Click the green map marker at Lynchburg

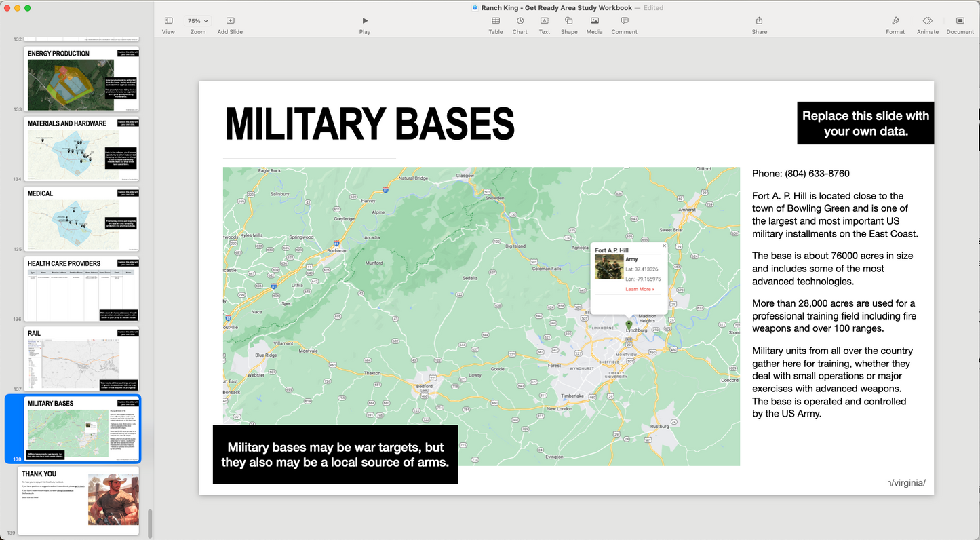tap(629, 325)
